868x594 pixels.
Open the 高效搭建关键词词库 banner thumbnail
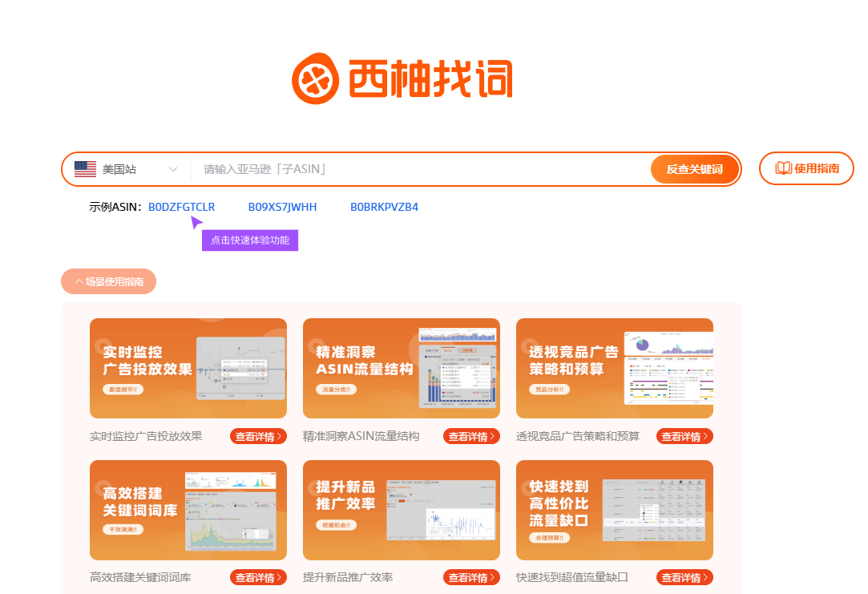pyautogui.click(x=188, y=510)
